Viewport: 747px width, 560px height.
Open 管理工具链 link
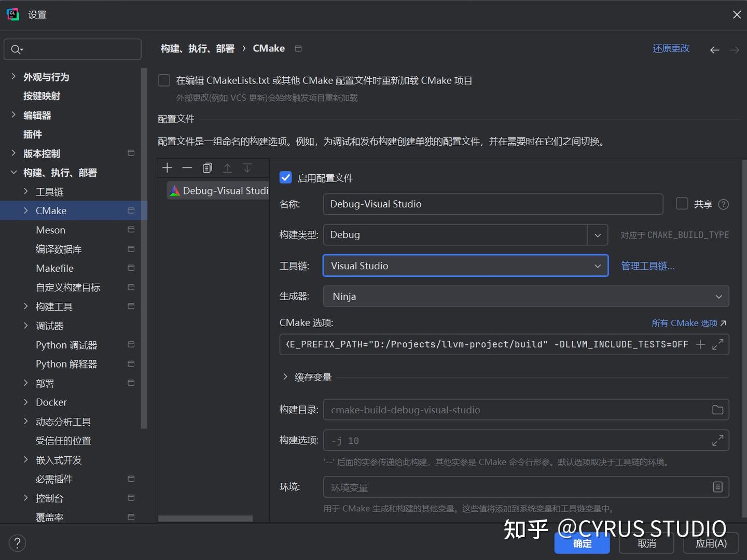tap(647, 265)
